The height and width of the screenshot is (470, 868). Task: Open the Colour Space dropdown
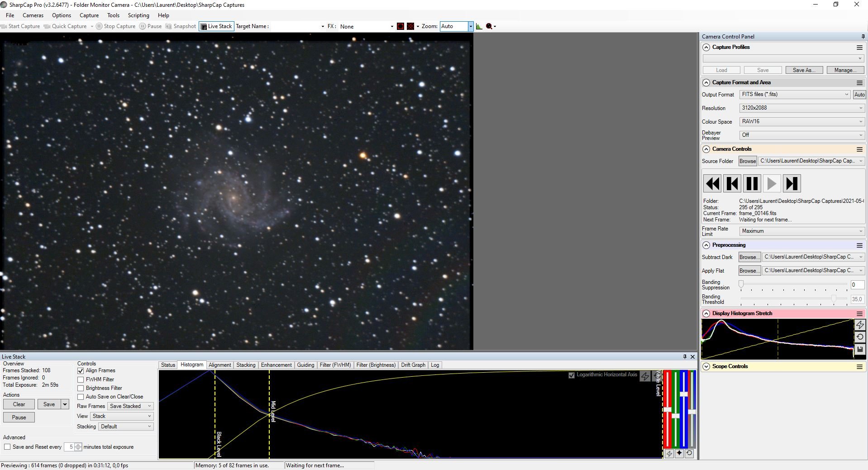click(802, 122)
